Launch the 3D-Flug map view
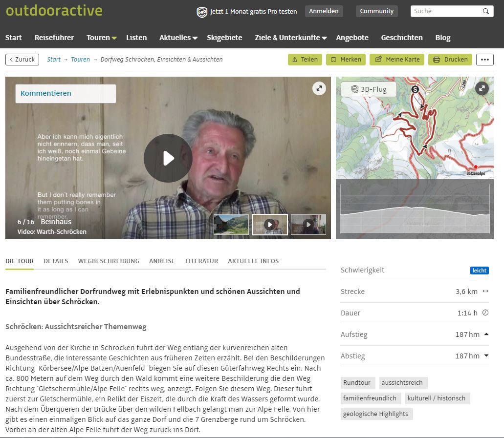The image size is (504, 438). 369,89
